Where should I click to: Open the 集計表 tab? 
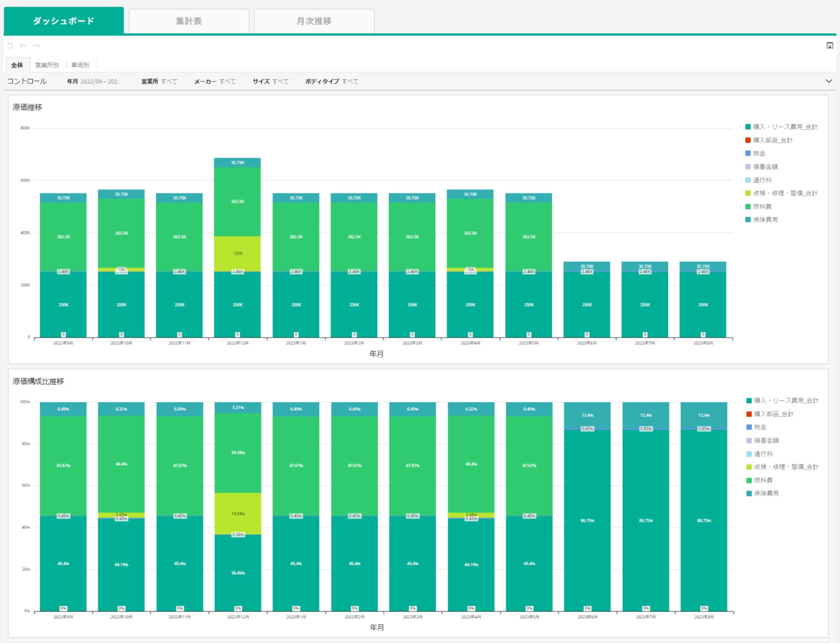pos(189,21)
